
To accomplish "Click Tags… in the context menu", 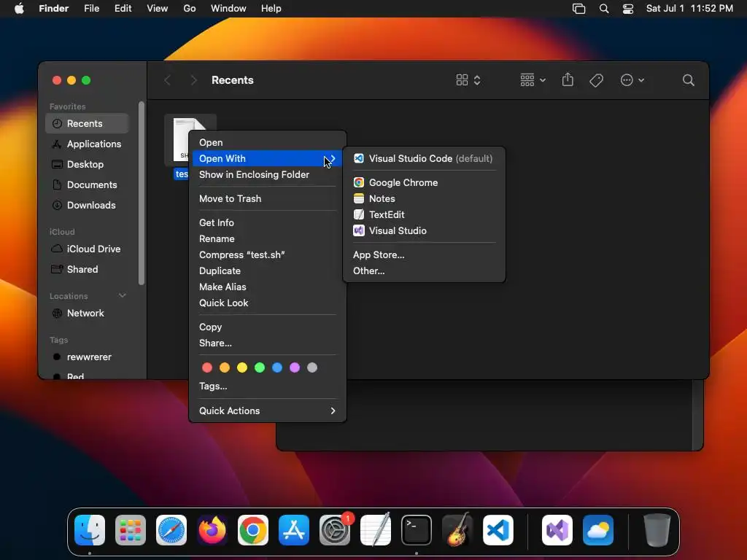I will click(267, 386).
